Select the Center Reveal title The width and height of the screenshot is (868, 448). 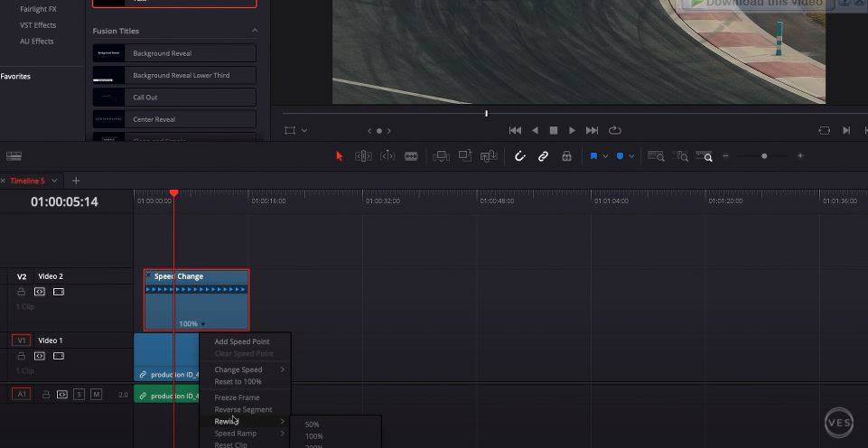(x=174, y=119)
